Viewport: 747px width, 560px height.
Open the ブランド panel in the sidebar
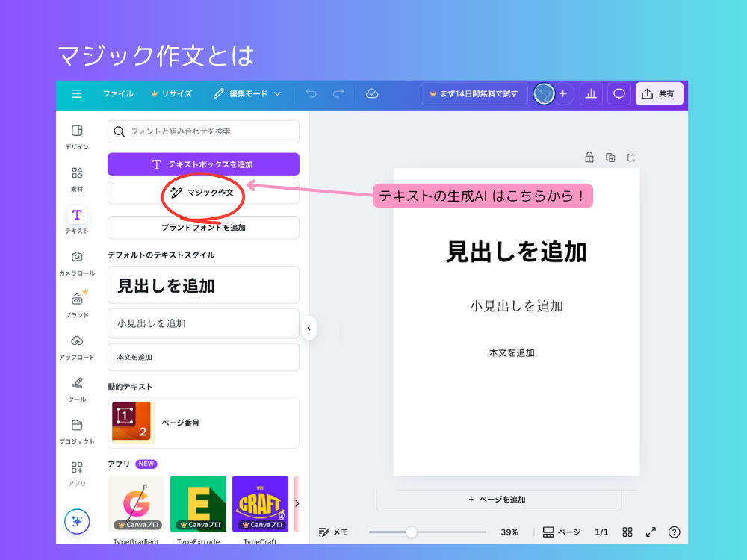click(x=76, y=302)
